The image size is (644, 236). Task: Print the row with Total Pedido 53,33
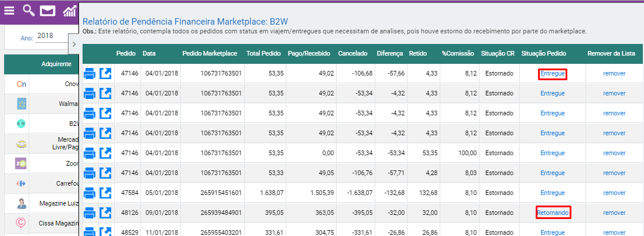point(90,173)
